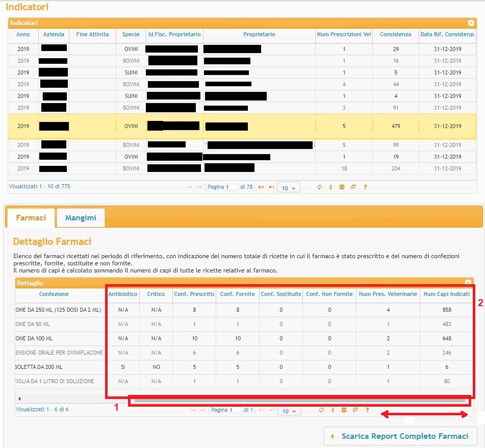Switch to the Mangimi tab
The width and height of the screenshot is (485, 448).
tap(81, 218)
